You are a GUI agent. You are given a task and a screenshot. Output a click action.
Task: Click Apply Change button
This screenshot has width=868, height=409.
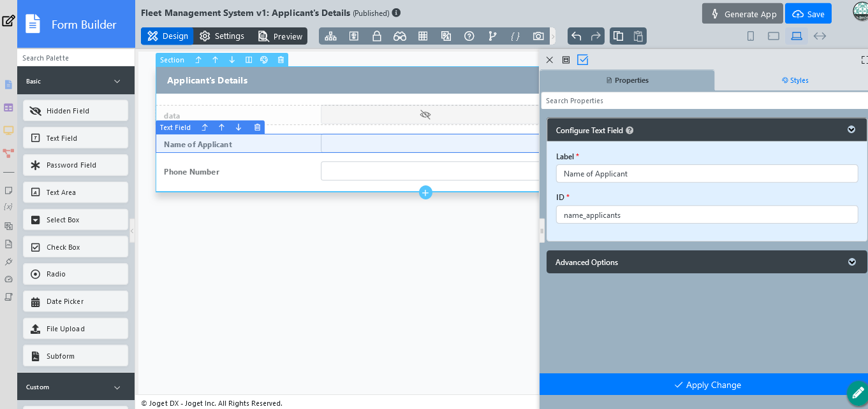(707, 385)
